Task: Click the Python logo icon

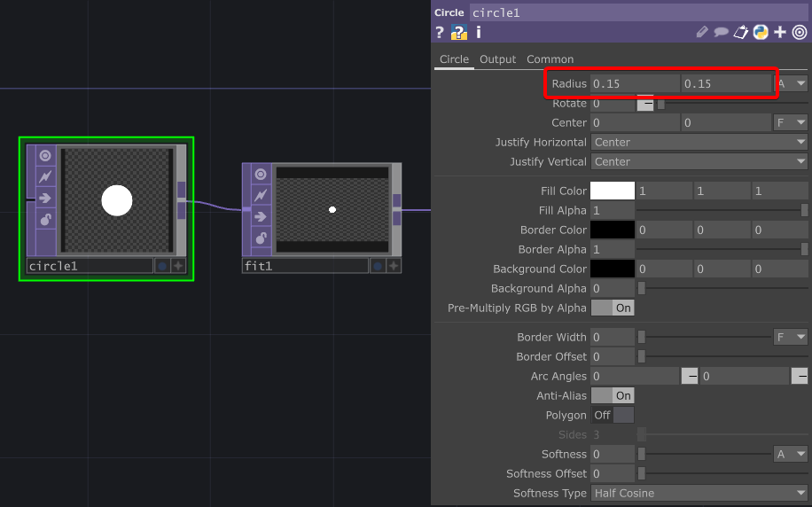Action: click(x=761, y=33)
